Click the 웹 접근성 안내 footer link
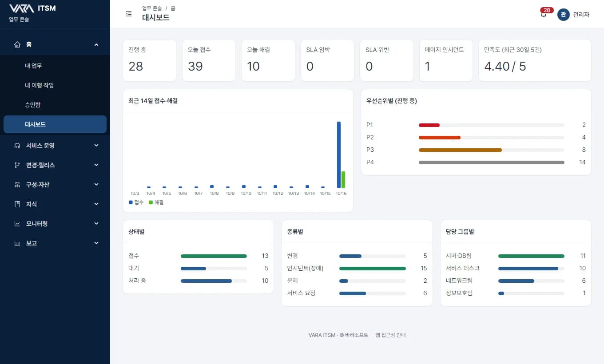This screenshot has width=604, height=364. (390, 335)
